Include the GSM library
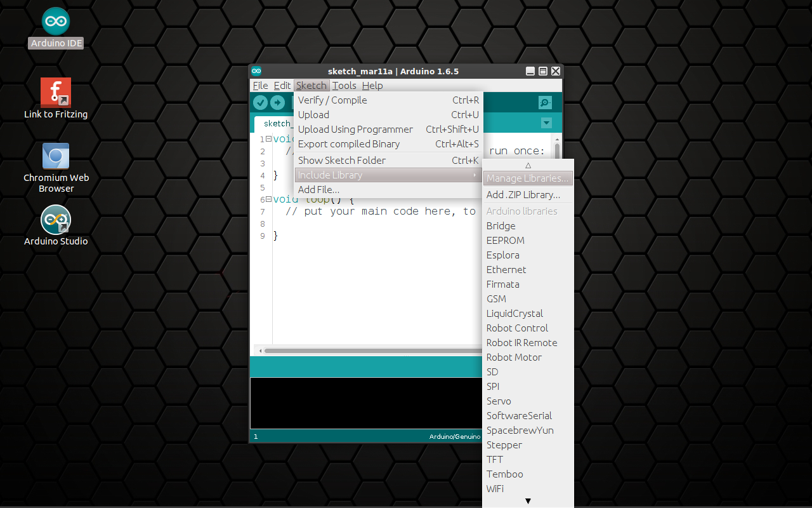 click(528, 299)
